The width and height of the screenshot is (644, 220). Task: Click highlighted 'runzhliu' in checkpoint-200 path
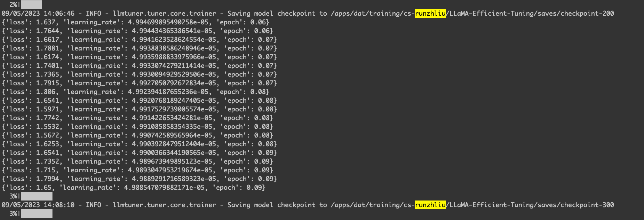click(x=430, y=13)
